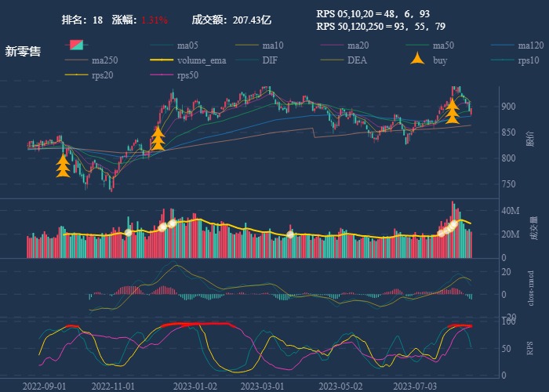
Task: Click buy arrow marker before 2023-01-02
Action: (x=158, y=138)
